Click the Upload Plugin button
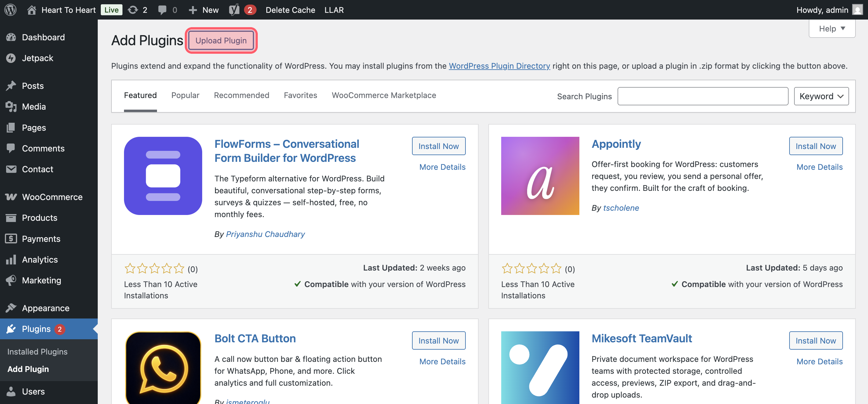 (x=221, y=40)
